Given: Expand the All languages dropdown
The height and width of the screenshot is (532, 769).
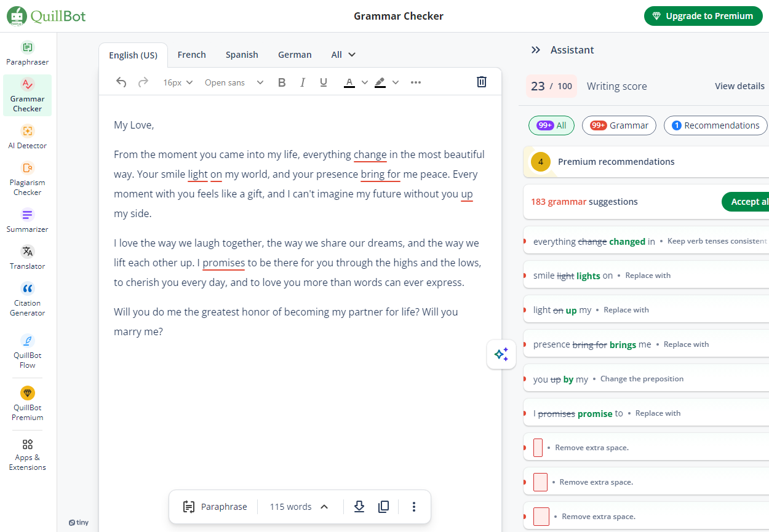Looking at the screenshot, I should tap(343, 55).
